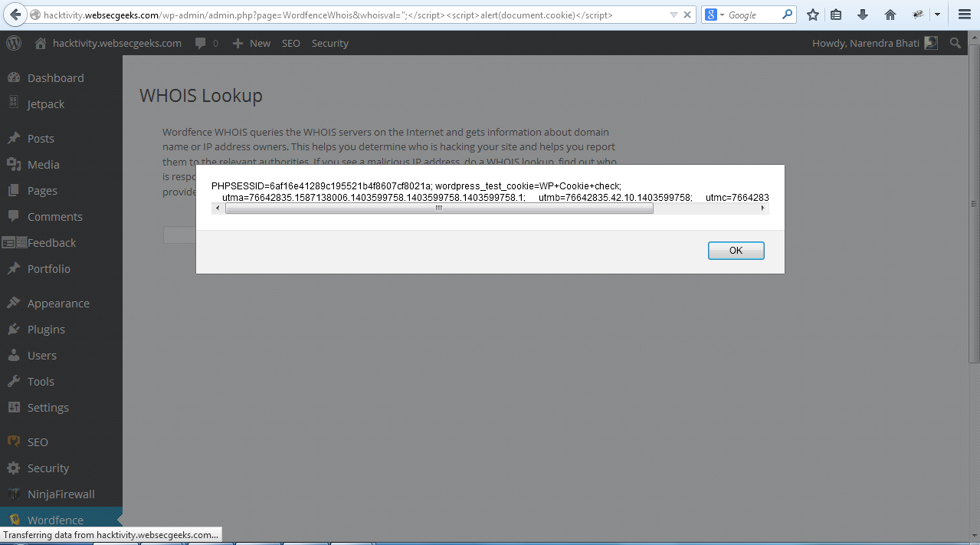
Task: Click the admin bar search icon
Action: coord(955,44)
